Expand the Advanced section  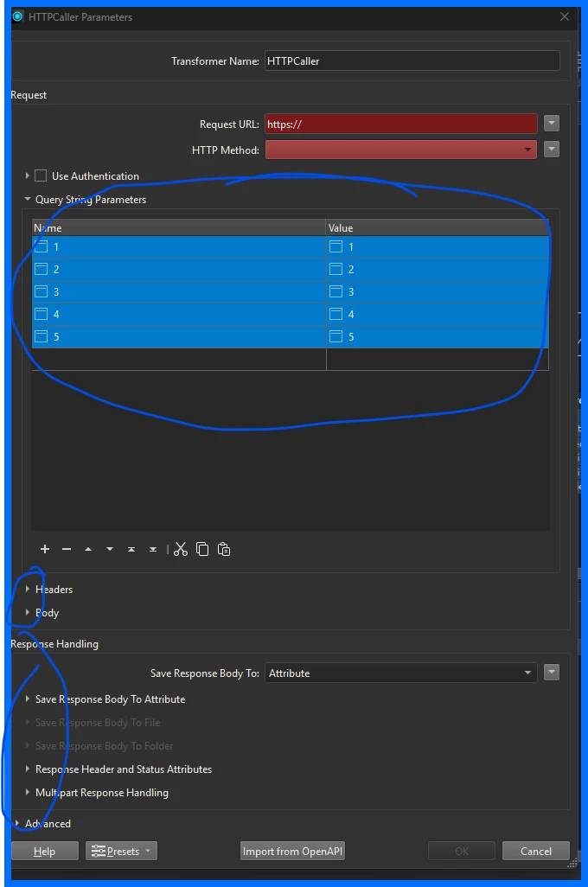tap(17, 824)
